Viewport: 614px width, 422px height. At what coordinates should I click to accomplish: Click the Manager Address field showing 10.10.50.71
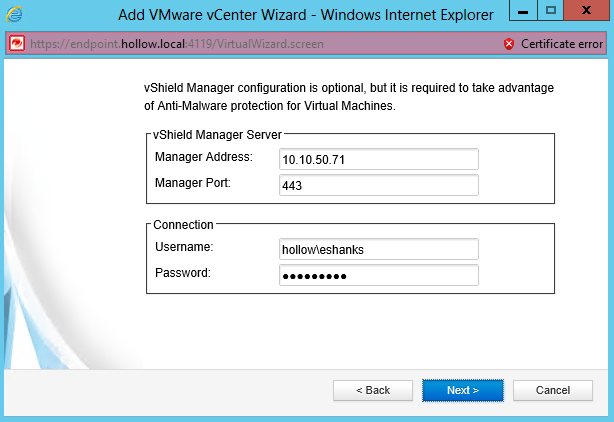(379, 160)
